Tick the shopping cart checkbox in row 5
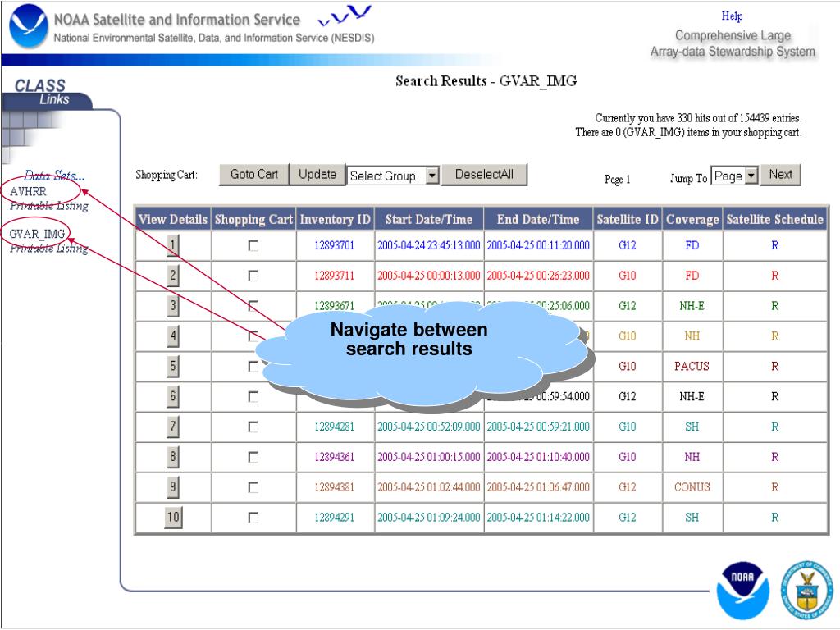The height and width of the screenshot is (630, 840). pyautogui.click(x=253, y=367)
